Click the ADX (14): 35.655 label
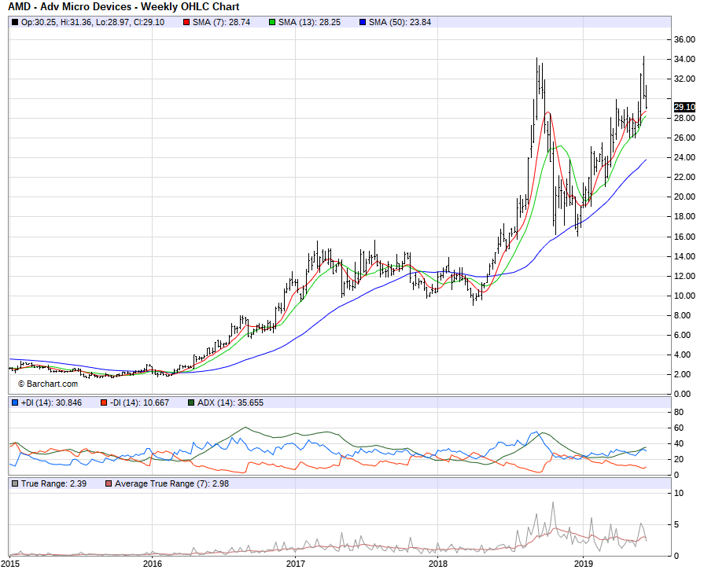The height and width of the screenshot is (588, 704). coord(230,402)
